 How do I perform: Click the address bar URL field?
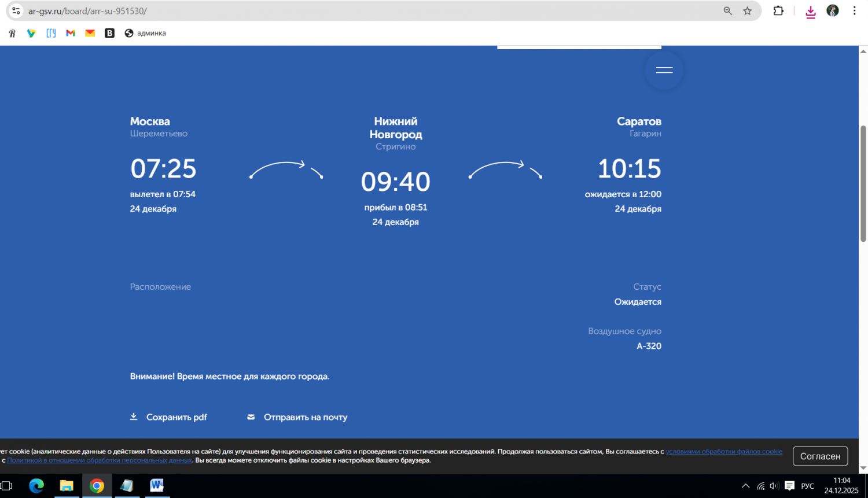click(347, 11)
